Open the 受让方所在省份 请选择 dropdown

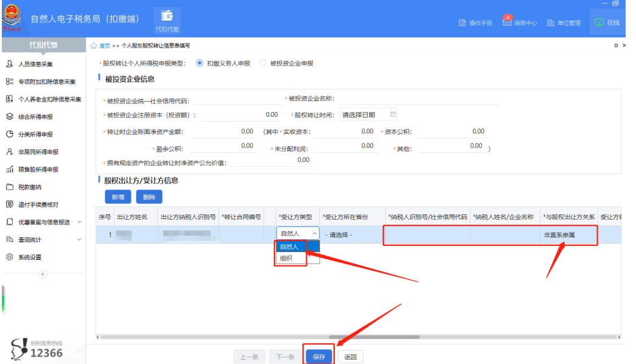(352, 235)
